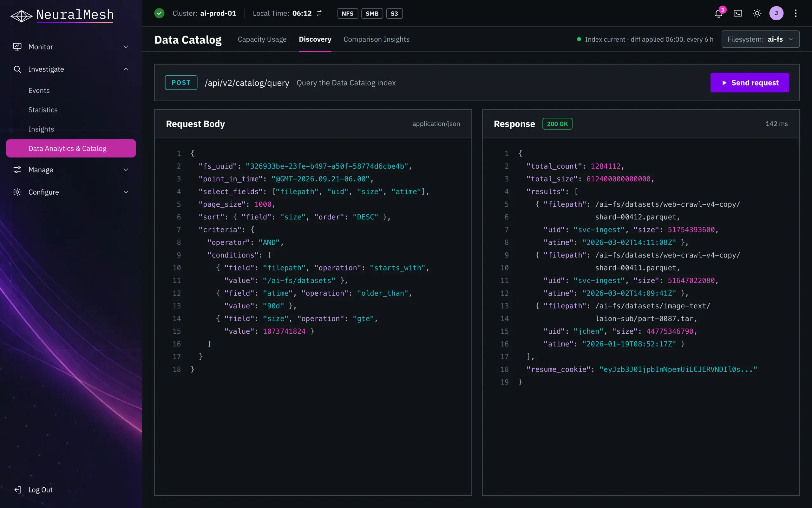Viewport: 812px width, 508px height.
Task: Click the page_size value 1000
Action: tap(262, 204)
